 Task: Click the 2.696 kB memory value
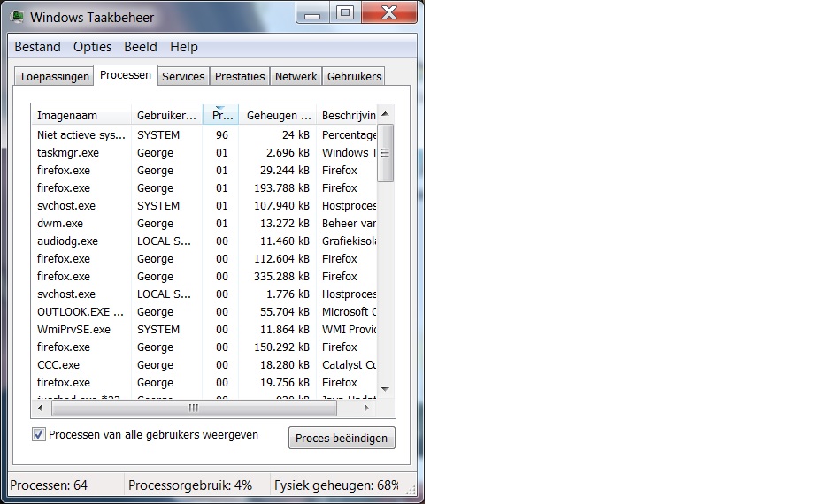tap(288, 152)
